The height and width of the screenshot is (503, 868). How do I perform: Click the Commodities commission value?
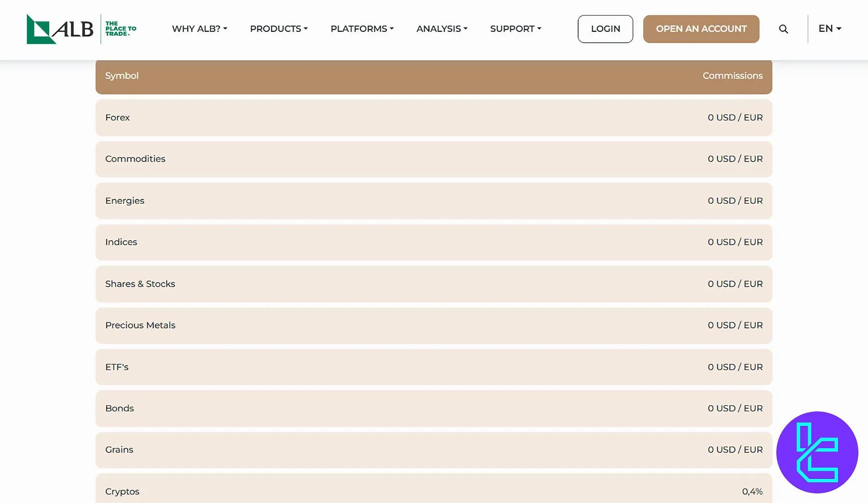735,159
